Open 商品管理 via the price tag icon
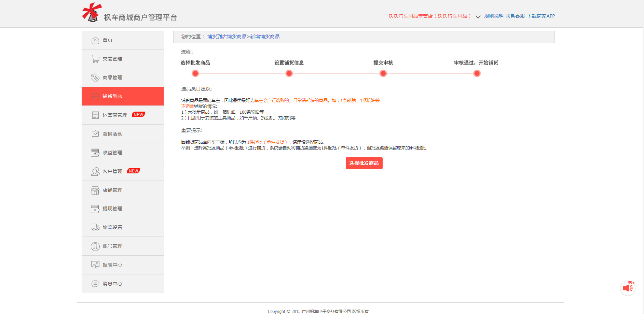Viewport: 644px width, 314px height. click(95, 77)
